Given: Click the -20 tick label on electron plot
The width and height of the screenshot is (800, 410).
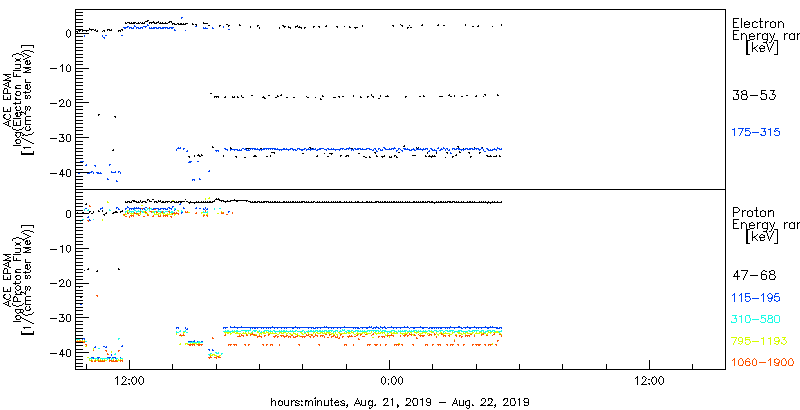Looking at the screenshot, I should (x=63, y=103).
